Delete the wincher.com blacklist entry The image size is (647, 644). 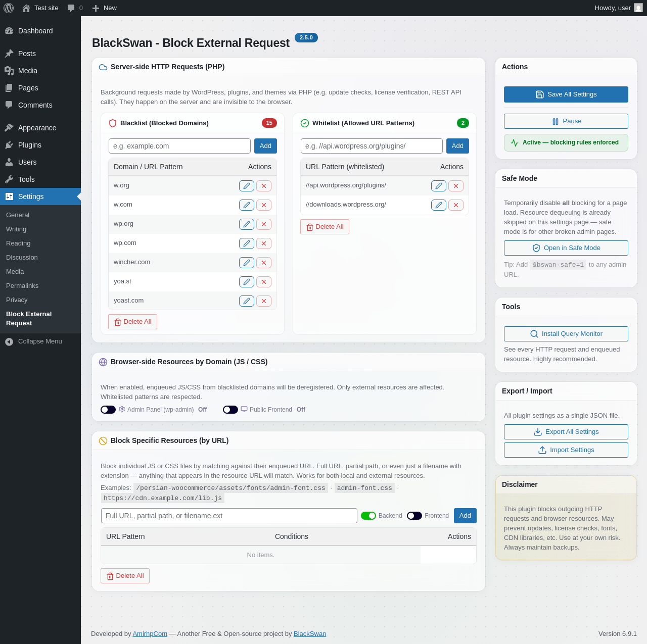pos(264,263)
